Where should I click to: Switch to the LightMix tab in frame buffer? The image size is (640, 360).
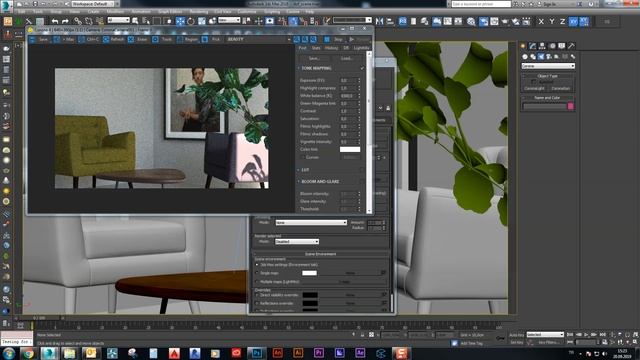[361, 48]
